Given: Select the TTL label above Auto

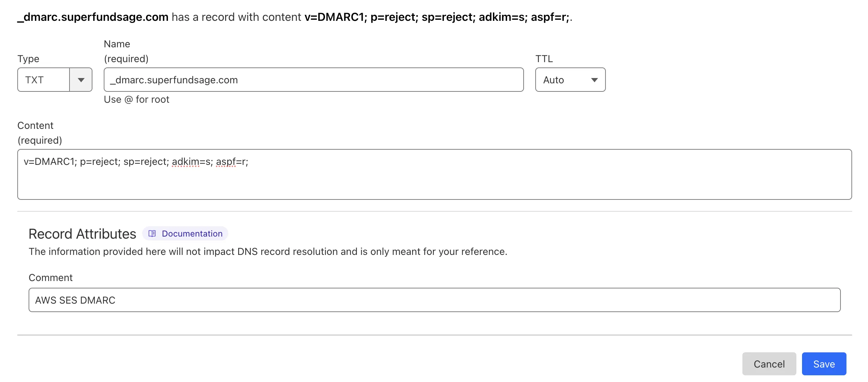Looking at the screenshot, I should (x=543, y=59).
